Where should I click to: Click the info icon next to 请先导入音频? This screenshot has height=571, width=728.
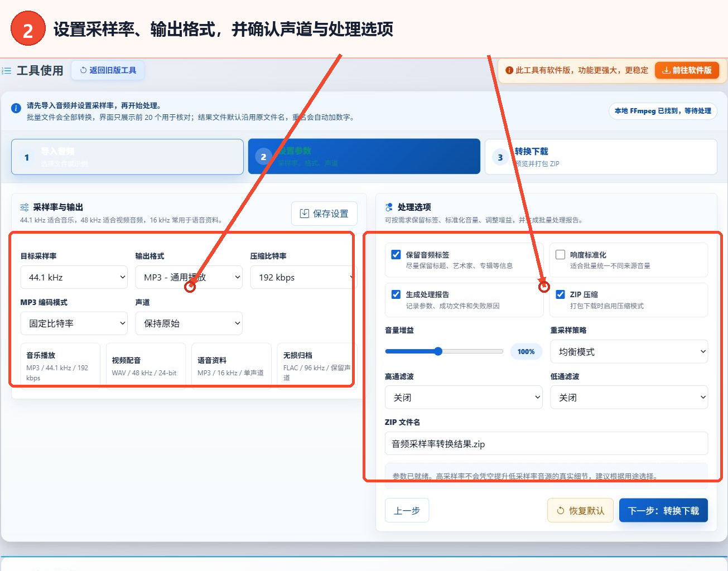tap(16, 108)
